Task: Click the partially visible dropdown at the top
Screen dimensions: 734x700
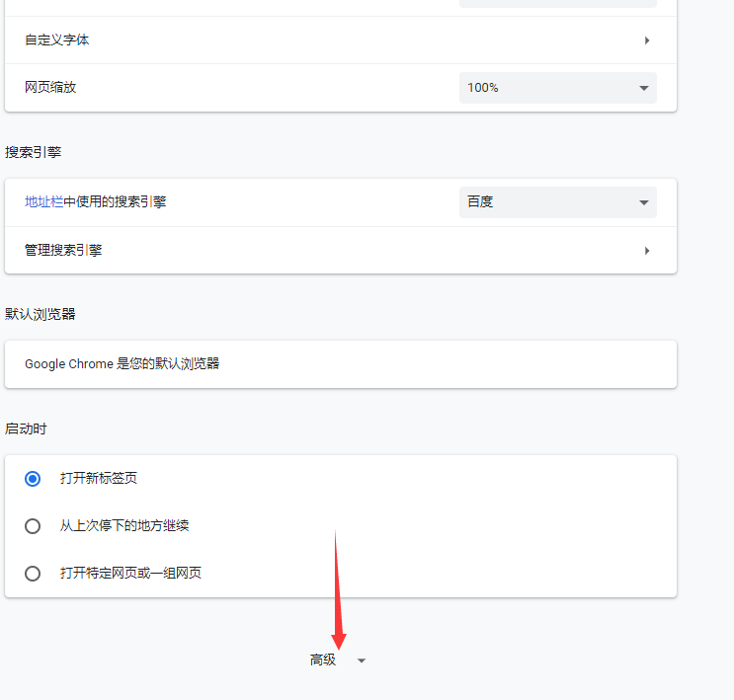Action: click(x=557, y=3)
